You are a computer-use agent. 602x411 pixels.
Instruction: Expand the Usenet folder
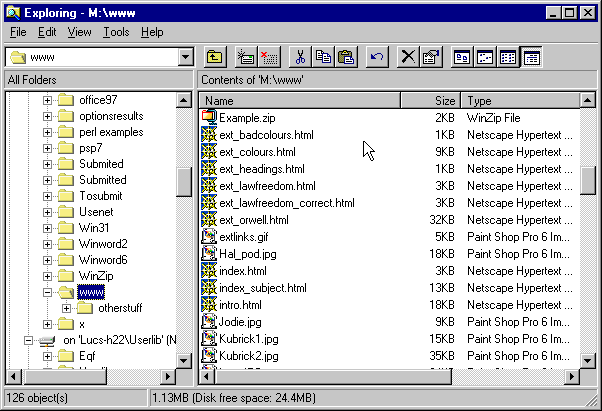coord(47,212)
